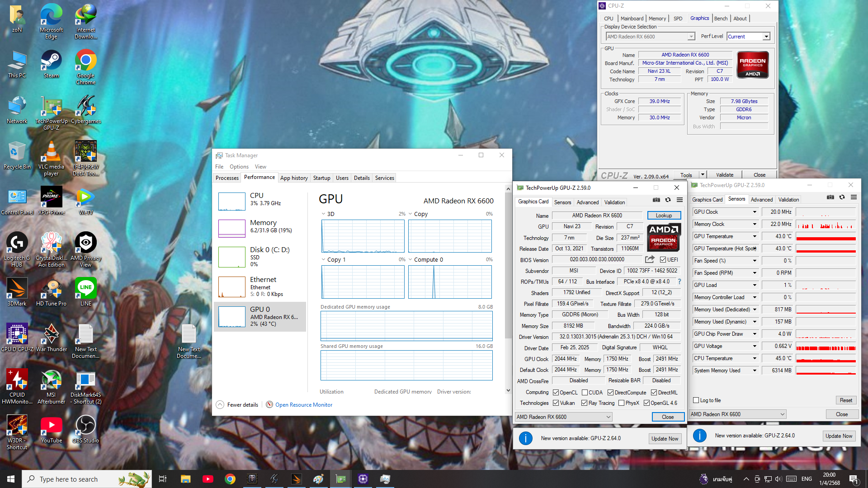Click Lookup button in GPU-Z

tap(664, 216)
